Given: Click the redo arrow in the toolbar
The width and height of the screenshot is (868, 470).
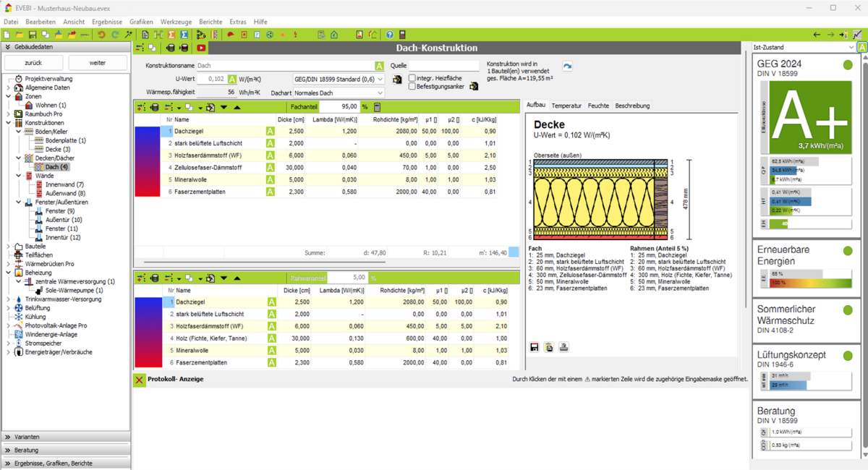Looking at the screenshot, I should point(115,35).
